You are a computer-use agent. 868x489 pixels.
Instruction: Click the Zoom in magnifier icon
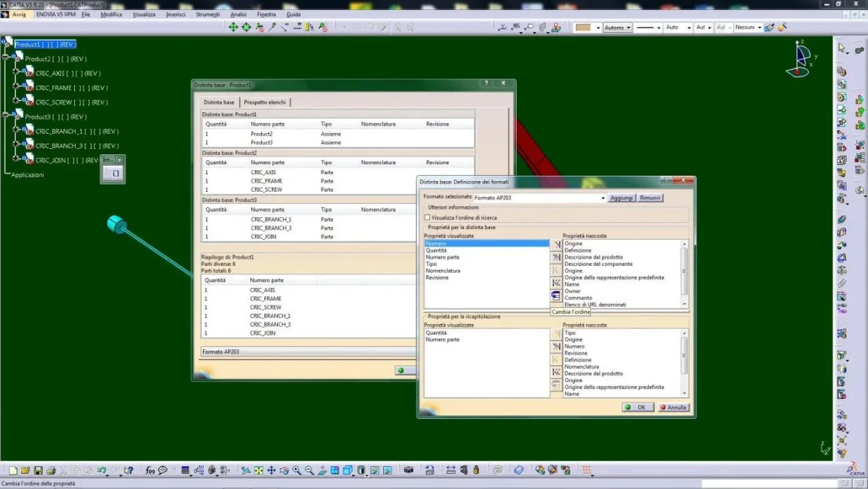[296, 471]
